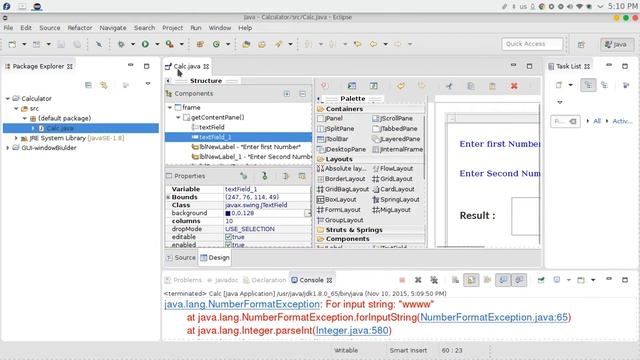Choose GridBagLayout in the Palette
Viewport: 640px width, 360px height.
[343, 189]
